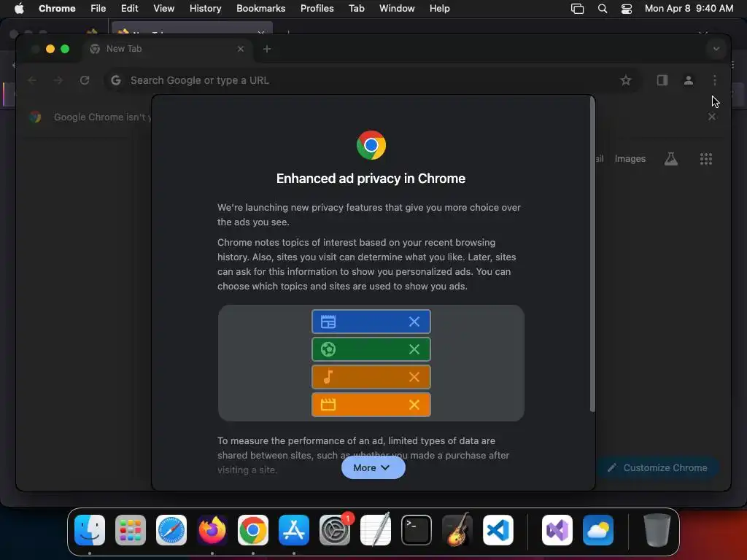The image size is (747, 560).
Task: Dismiss the default browser infobar
Action: 712,117
